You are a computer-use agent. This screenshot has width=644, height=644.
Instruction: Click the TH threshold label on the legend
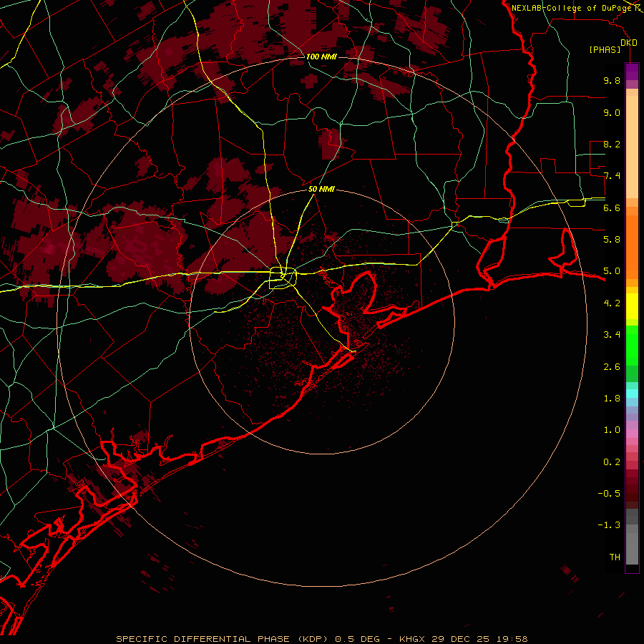[x=615, y=557]
